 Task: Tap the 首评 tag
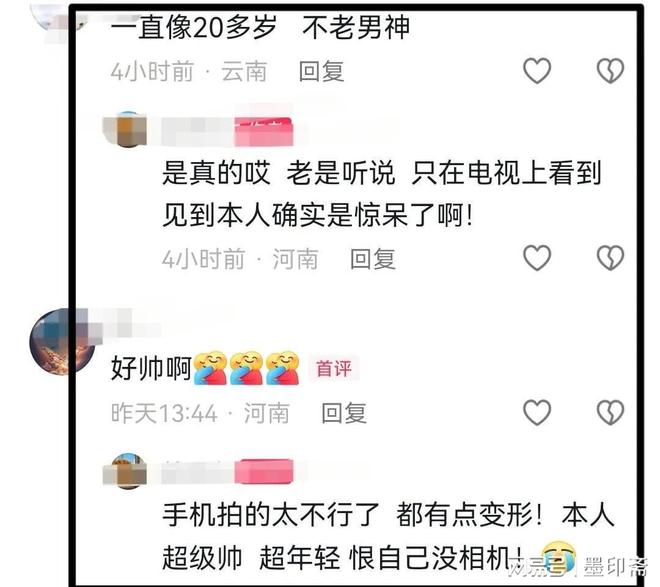coord(333,368)
